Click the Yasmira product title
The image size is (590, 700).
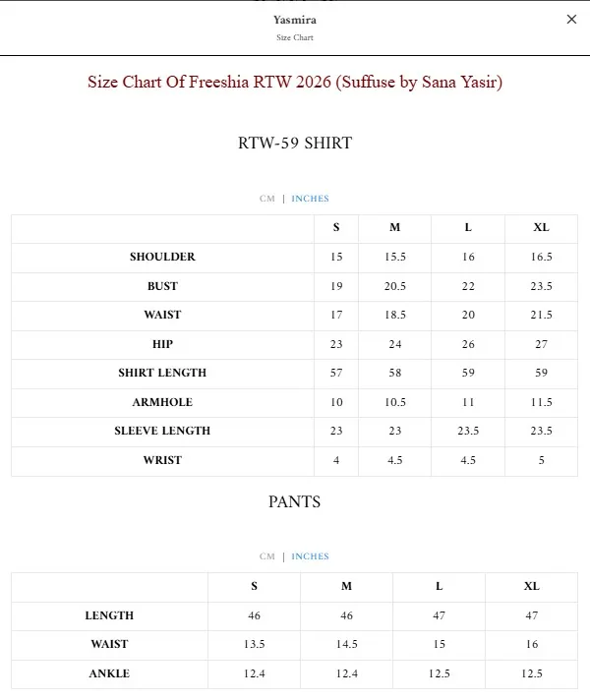click(295, 20)
